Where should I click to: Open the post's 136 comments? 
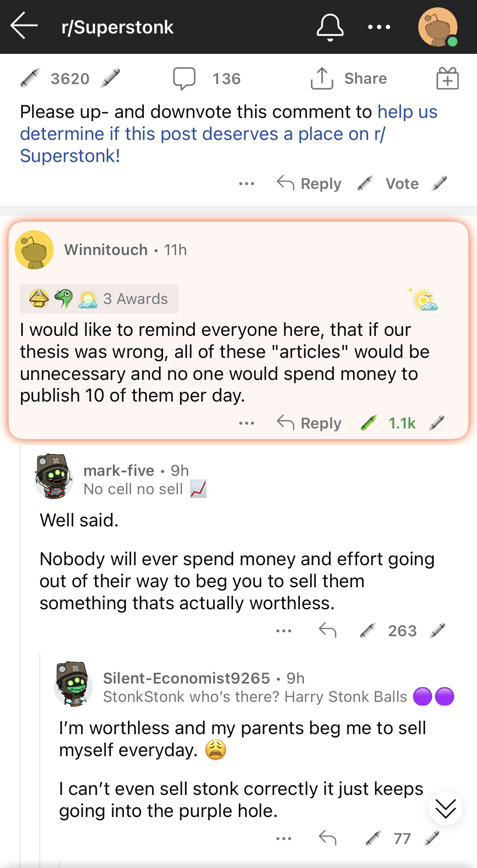[x=207, y=78]
